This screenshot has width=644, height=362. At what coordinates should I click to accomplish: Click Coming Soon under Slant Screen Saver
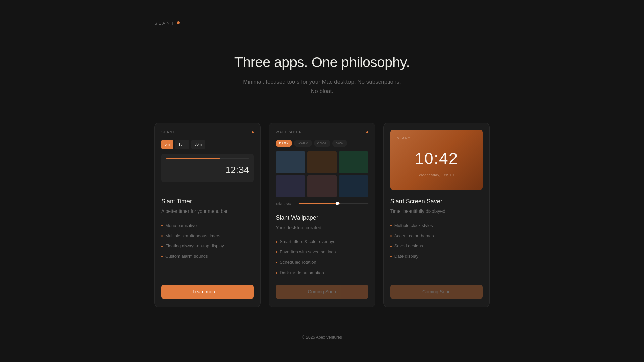tap(436, 292)
